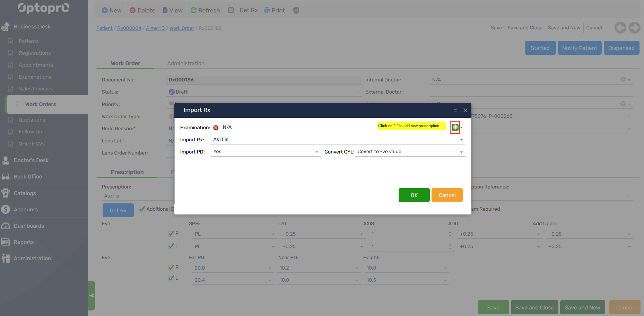Open the Import PD dropdown set to Yes
The image size is (644, 316).
tap(316, 152)
